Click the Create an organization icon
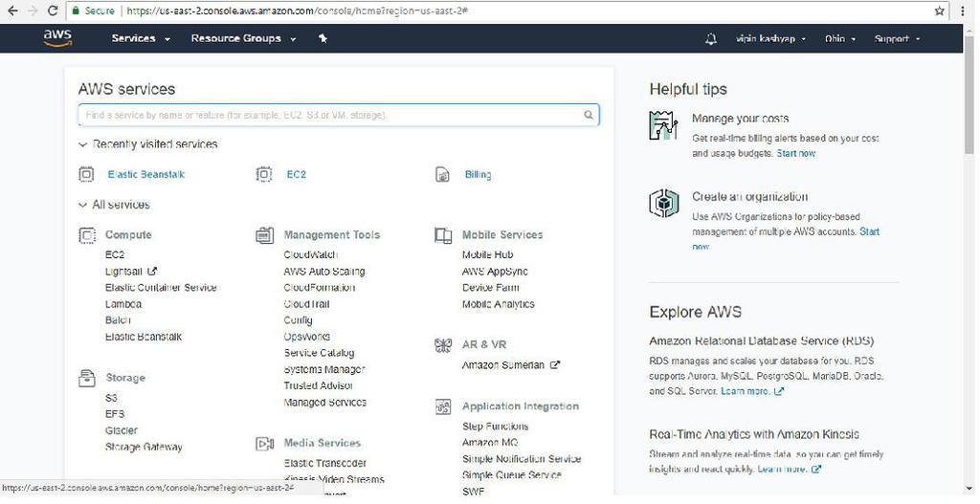The image size is (980, 504). [x=663, y=203]
